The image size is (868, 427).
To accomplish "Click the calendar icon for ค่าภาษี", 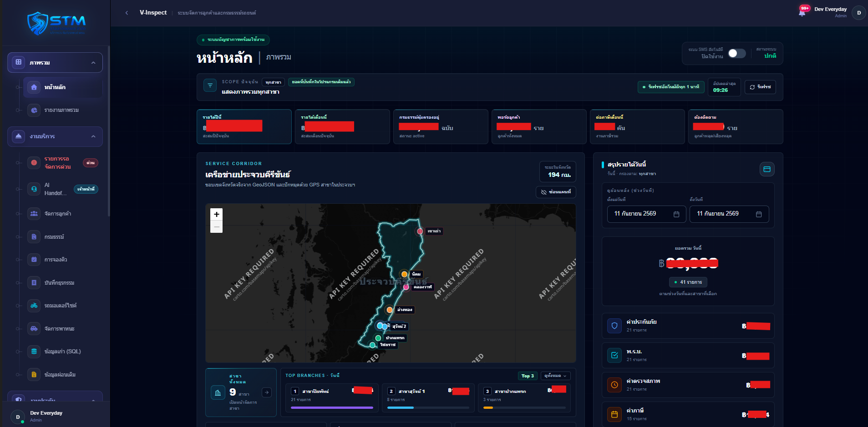I will [614, 414].
